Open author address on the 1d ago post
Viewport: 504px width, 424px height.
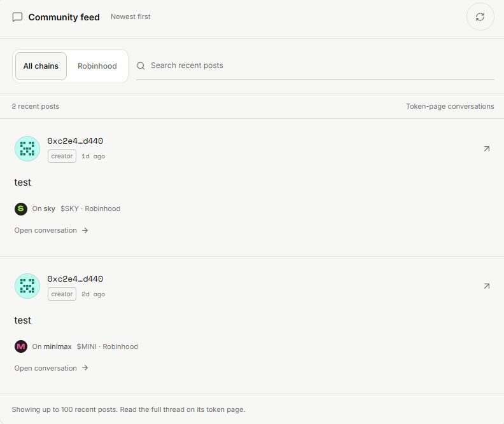(x=75, y=141)
